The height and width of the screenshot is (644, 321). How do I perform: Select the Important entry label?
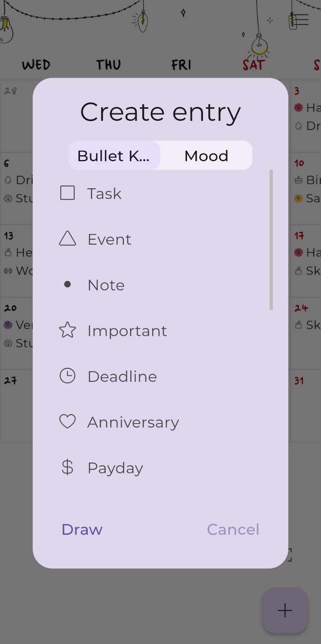(x=127, y=331)
